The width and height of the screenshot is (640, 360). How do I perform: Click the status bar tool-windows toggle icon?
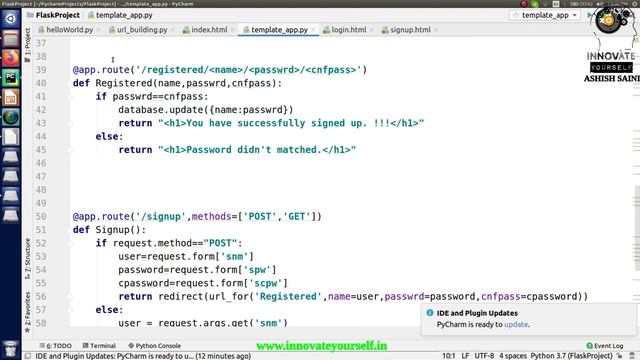28,356
